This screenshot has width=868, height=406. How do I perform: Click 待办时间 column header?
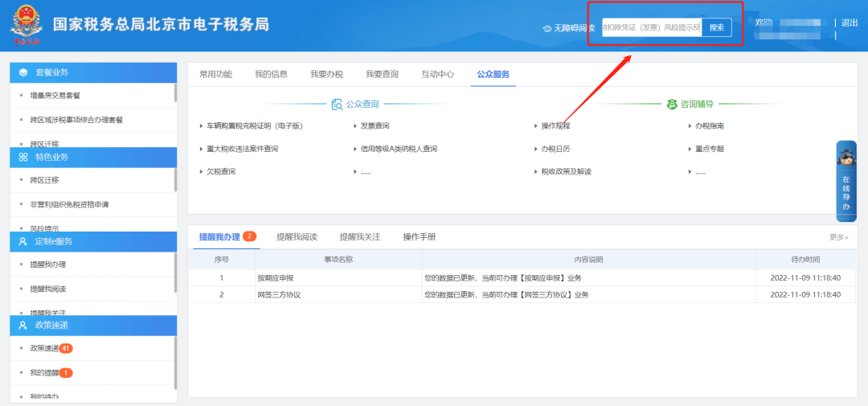coord(805,259)
